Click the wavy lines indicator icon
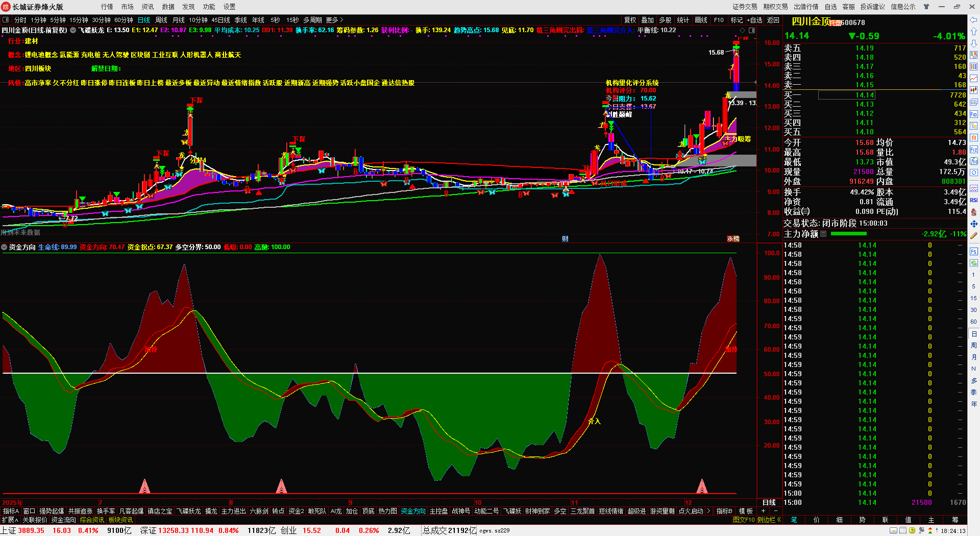Screen dimensions: 980x536 (974, 188)
